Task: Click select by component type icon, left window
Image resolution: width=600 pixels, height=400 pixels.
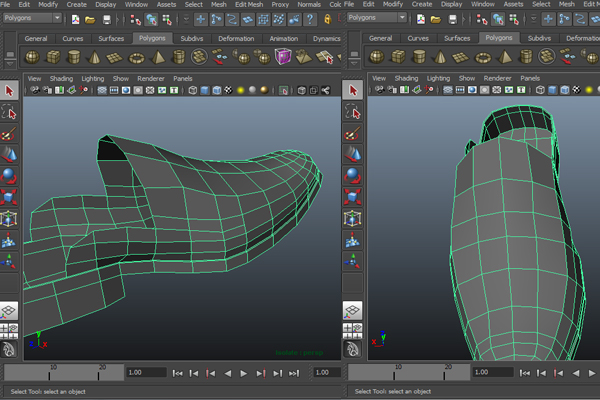Action: point(167,20)
